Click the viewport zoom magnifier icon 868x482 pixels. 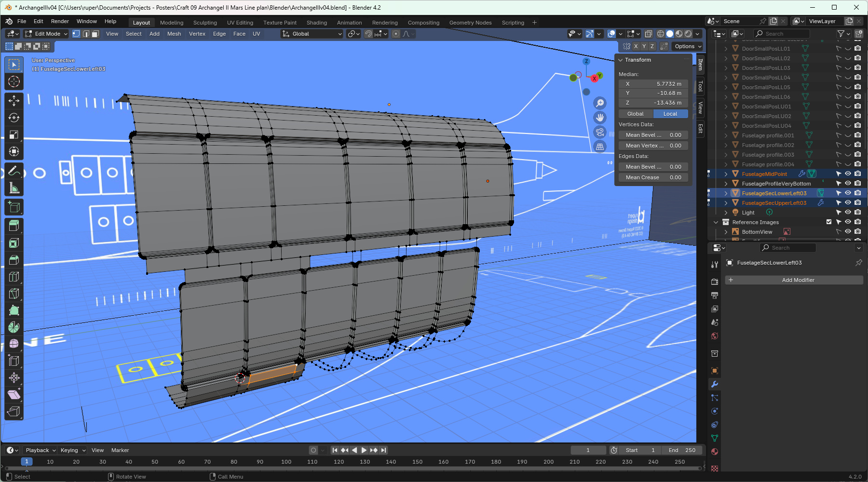pos(600,103)
